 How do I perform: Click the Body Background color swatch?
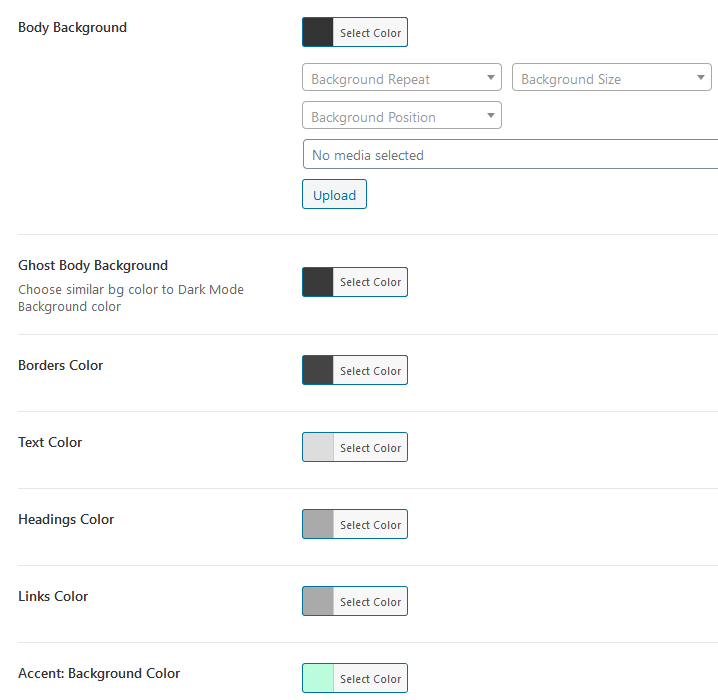pos(318,33)
